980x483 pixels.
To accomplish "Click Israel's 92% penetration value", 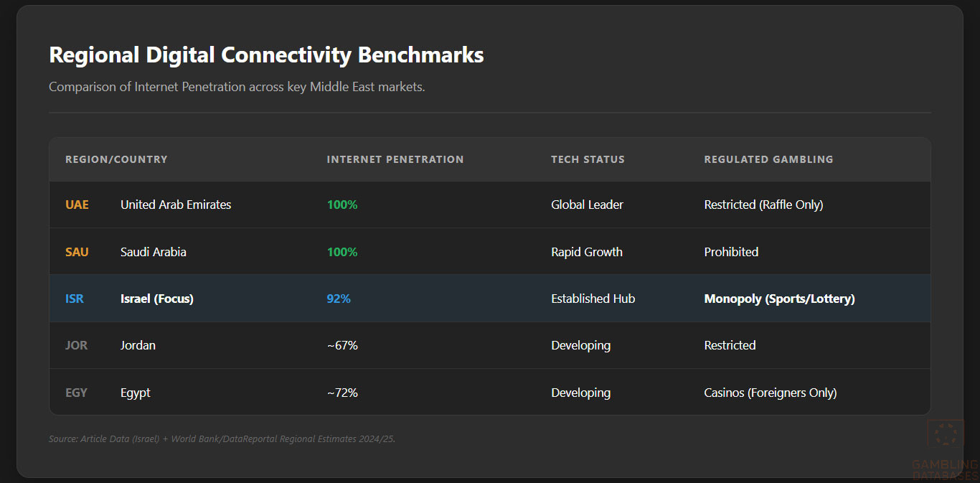I will (339, 299).
